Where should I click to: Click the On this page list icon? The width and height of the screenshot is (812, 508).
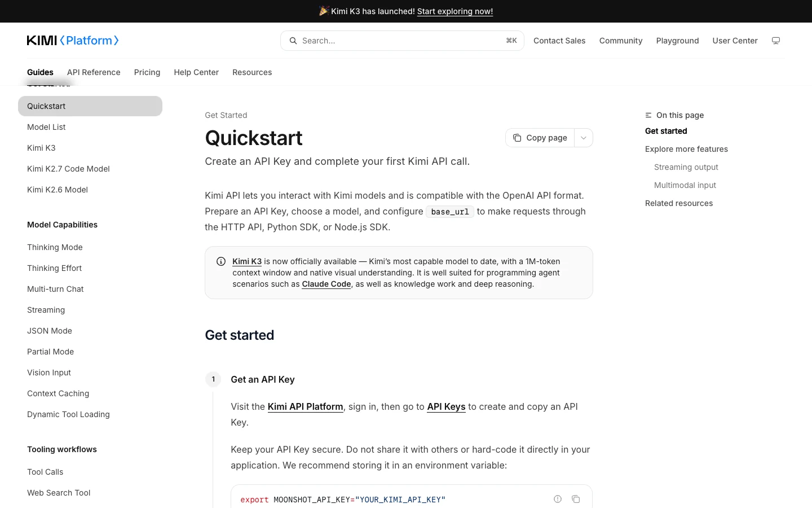(x=648, y=115)
